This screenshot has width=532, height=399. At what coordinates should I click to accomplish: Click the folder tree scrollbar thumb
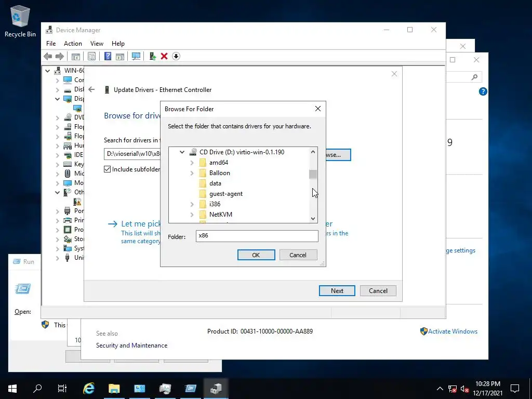313,175
